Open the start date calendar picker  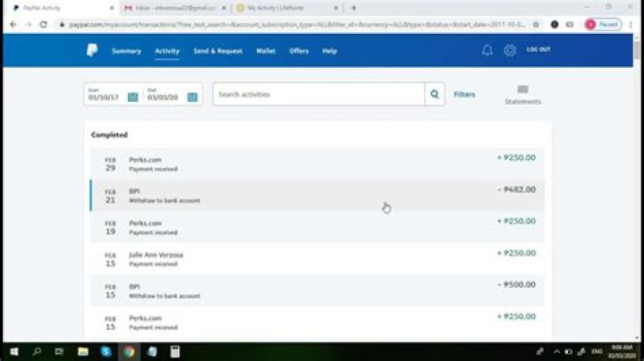coord(132,97)
